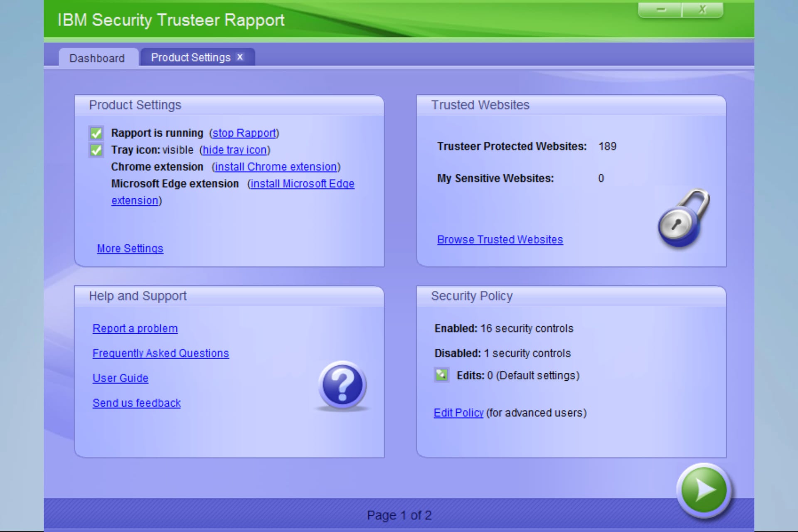Viewport: 798px width, 532px height.
Task: Open Frequently Asked Questions link
Action: click(160, 353)
